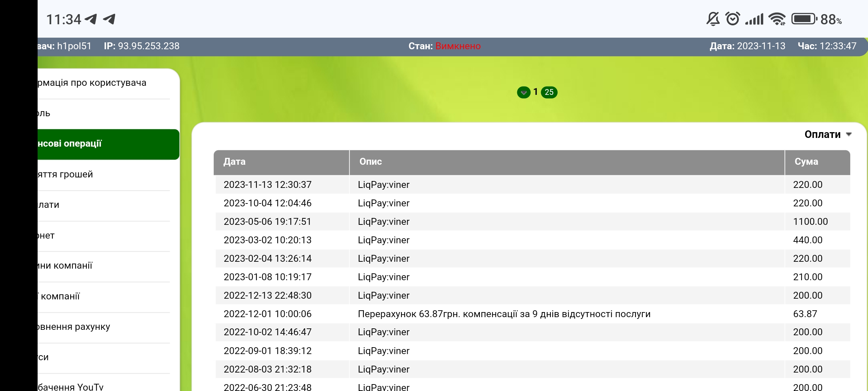
Task: Click LiqPay:viner in the 2023-01-08 row
Action: click(x=383, y=277)
